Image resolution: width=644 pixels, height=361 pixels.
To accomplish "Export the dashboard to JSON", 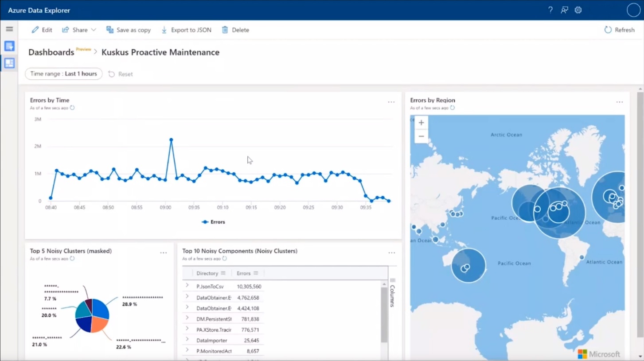I will pyautogui.click(x=186, y=30).
